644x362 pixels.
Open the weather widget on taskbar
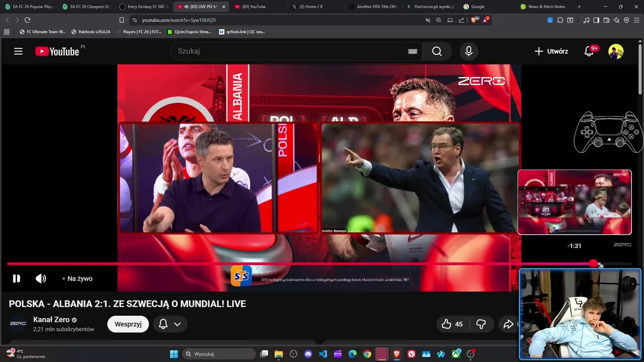click(26, 353)
